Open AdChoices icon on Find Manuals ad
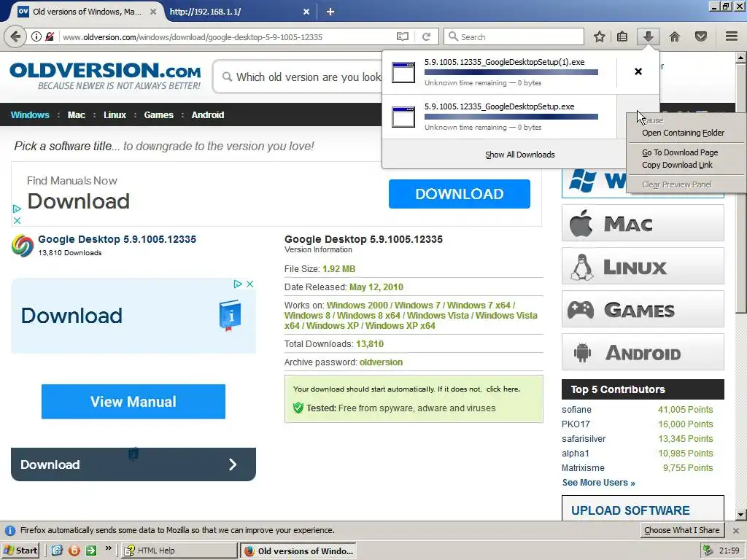 [18, 209]
